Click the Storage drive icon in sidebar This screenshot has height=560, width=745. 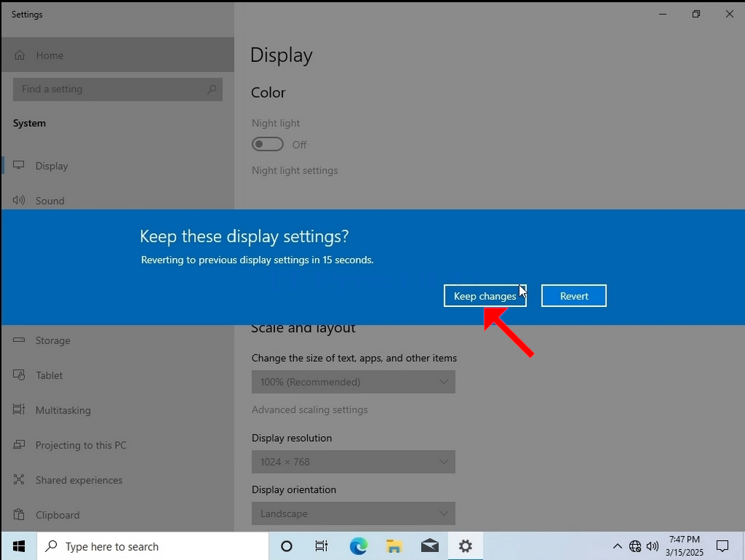click(18, 340)
